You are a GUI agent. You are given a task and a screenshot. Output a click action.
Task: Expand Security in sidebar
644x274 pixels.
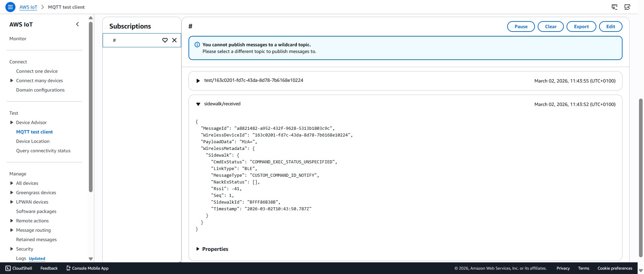pyautogui.click(x=12, y=249)
